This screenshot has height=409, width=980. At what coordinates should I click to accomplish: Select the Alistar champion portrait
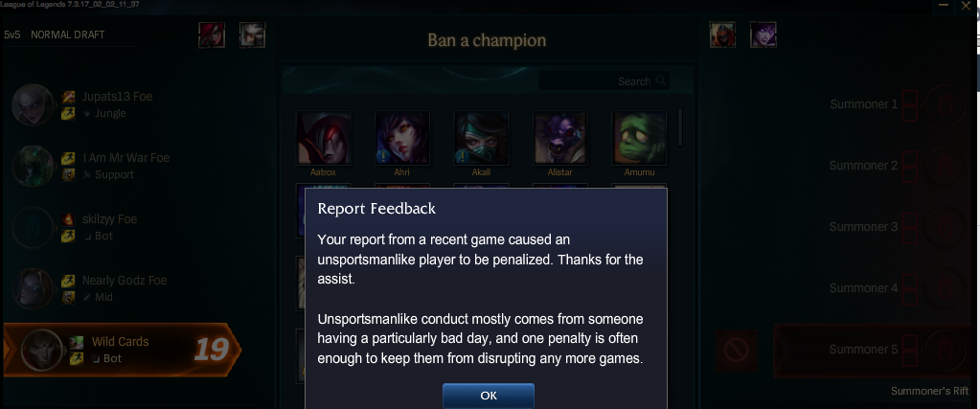[x=560, y=138]
